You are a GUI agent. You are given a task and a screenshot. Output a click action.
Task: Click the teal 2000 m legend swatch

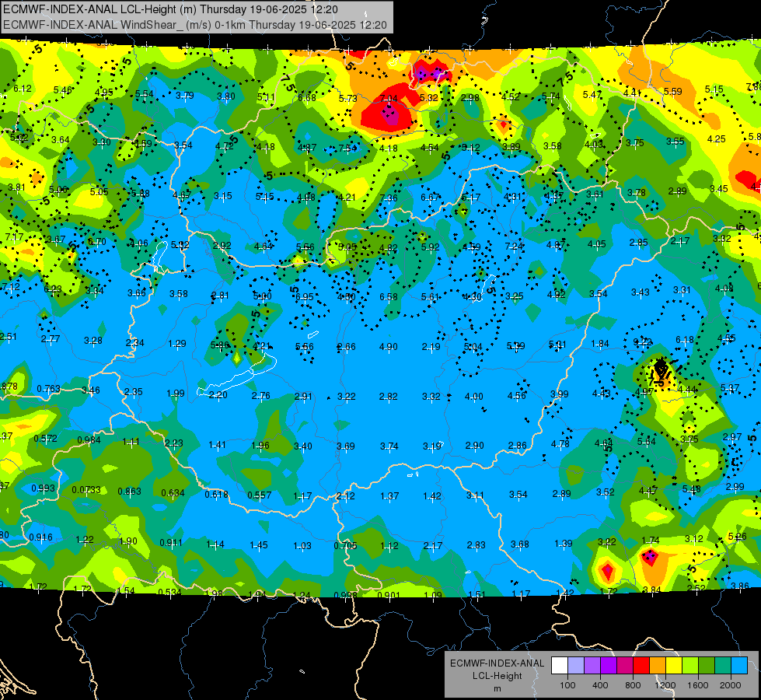pos(723,665)
